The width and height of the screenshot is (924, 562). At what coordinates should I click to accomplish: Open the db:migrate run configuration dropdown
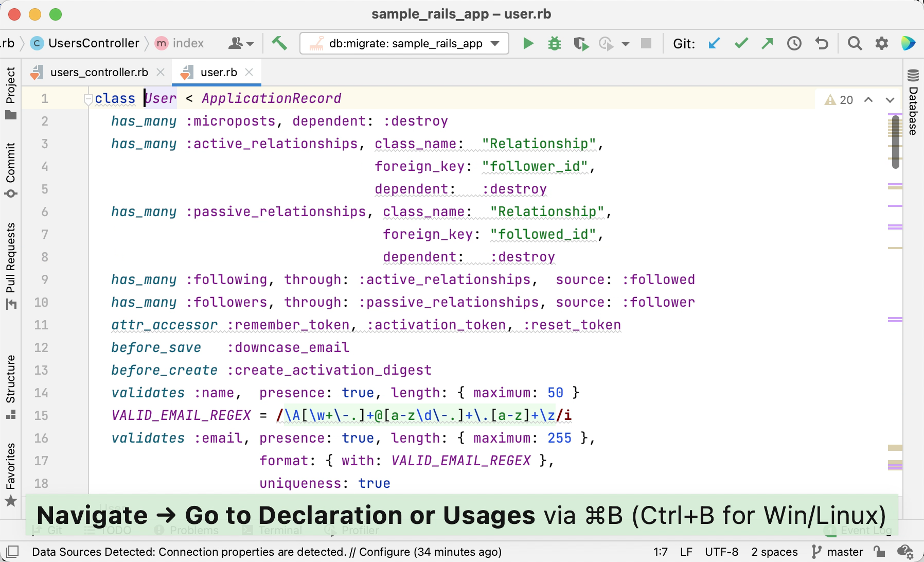pyautogui.click(x=404, y=44)
